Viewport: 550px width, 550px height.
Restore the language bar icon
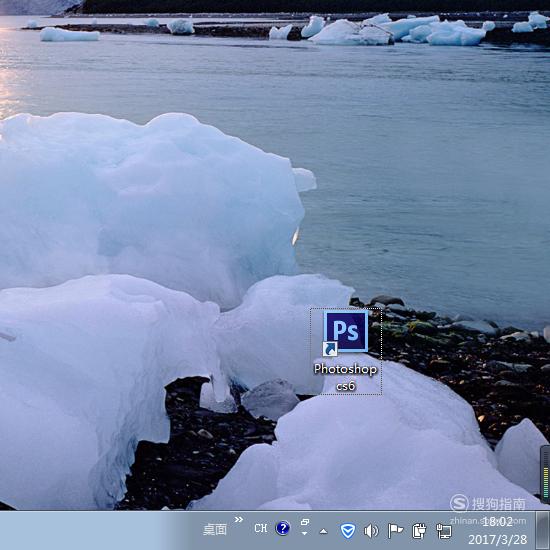[305, 522]
